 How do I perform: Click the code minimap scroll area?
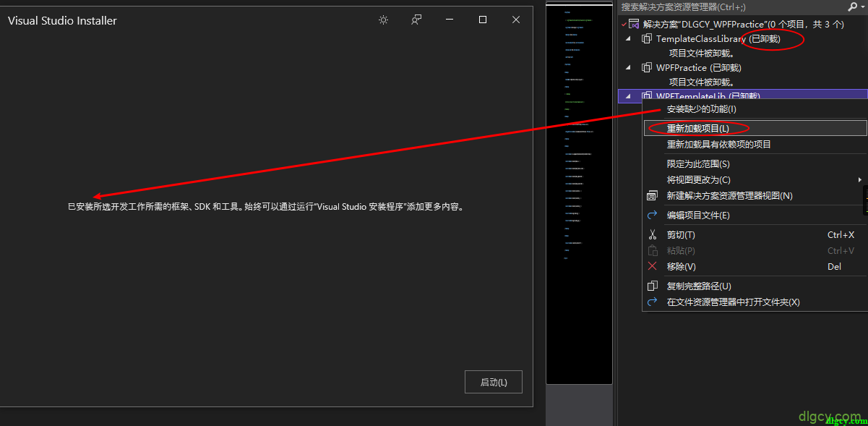pyautogui.click(x=579, y=193)
